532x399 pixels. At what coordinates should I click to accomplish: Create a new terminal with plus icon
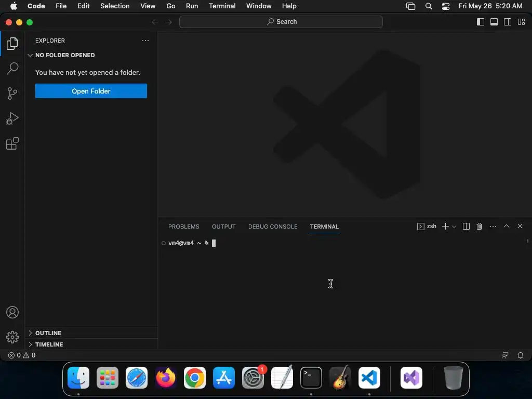coord(445,227)
